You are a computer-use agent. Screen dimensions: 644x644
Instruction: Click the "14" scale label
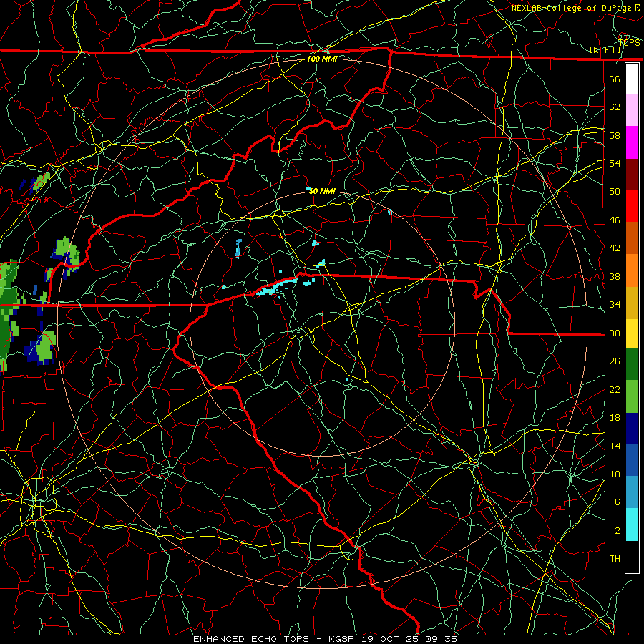click(615, 446)
